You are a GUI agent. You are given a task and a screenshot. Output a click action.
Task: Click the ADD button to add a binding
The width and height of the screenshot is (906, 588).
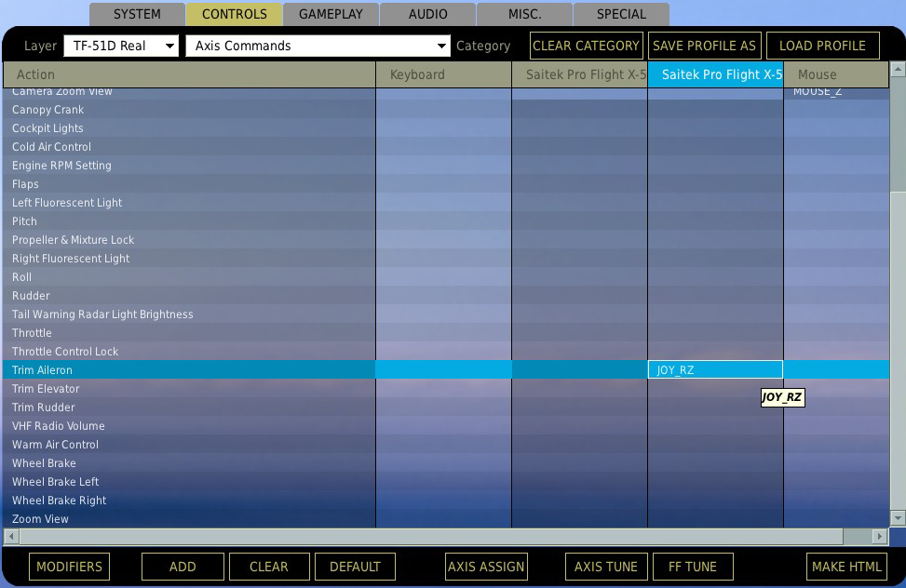183,566
